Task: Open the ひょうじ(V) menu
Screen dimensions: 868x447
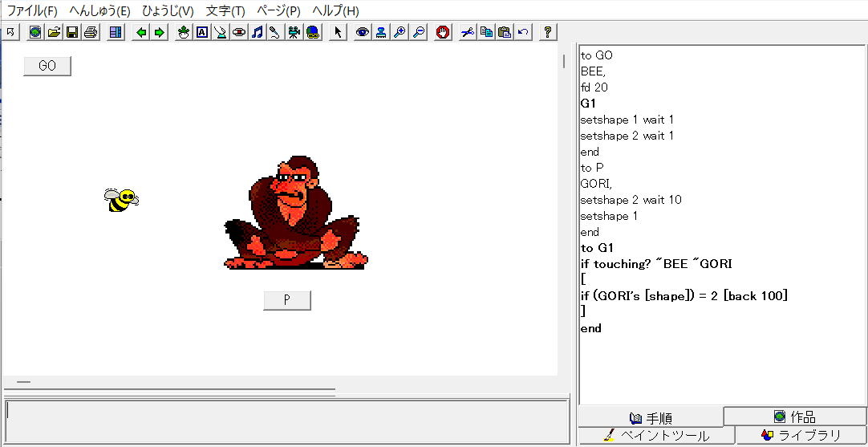Action: [168, 10]
